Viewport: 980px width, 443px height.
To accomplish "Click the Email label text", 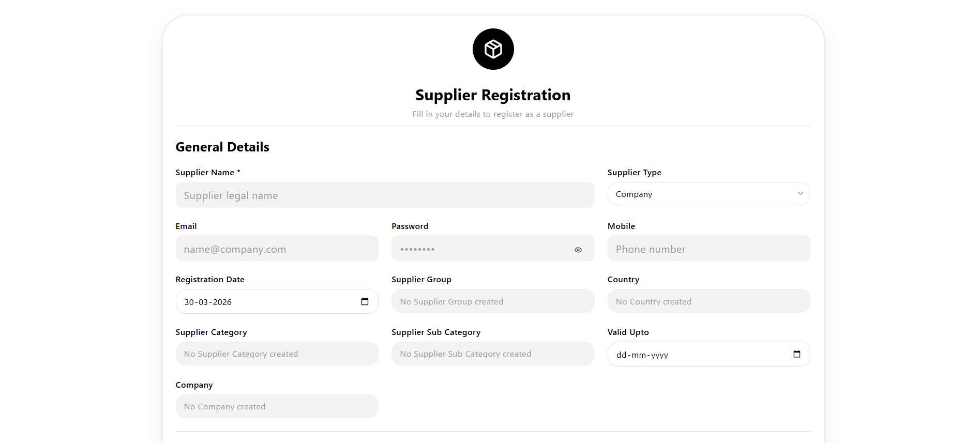I will click(x=186, y=226).
